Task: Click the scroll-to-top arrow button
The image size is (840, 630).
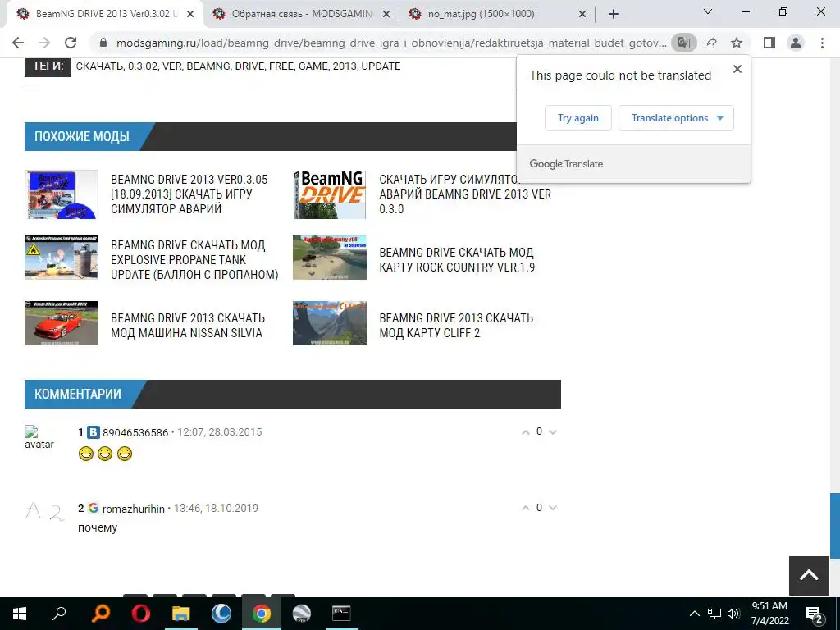Action: click(809, 575)
